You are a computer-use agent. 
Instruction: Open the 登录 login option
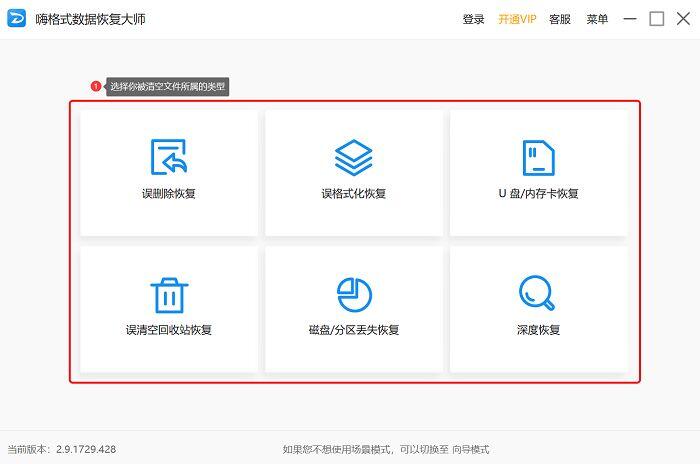[473, 19]
